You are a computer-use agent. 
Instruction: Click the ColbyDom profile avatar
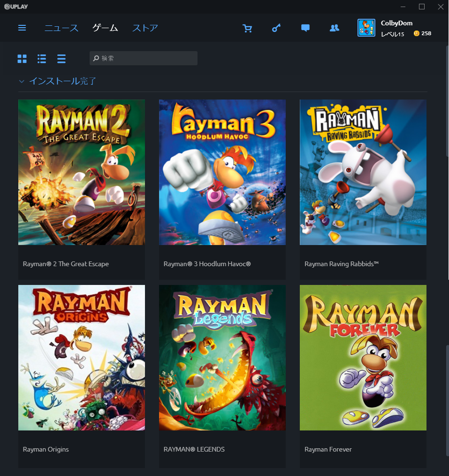[x=366, y=28]
